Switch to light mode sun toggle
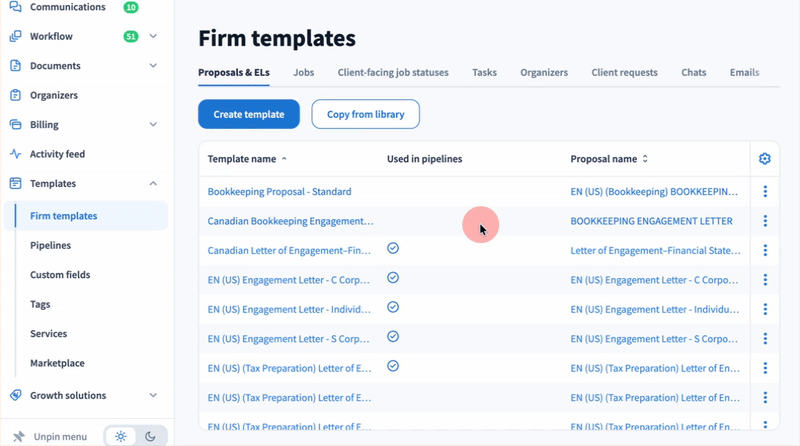The image size is (800, 446). (x=121, y=437)
